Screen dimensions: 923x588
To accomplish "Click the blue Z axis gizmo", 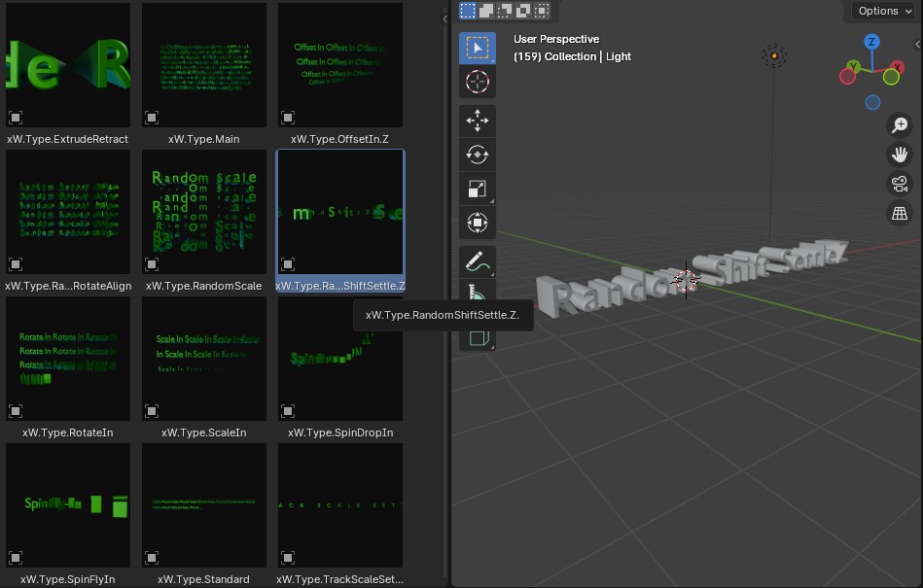I will pyautogui.click(x=872, y=42).
